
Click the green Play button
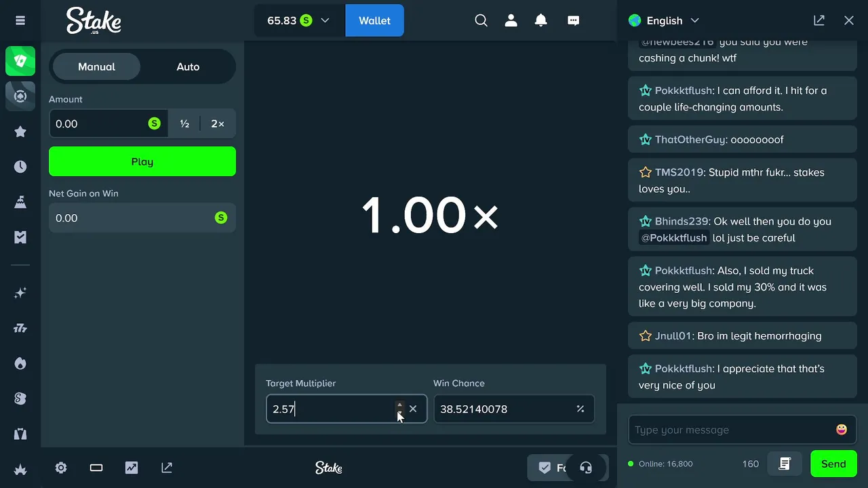[x=142, y=161]
